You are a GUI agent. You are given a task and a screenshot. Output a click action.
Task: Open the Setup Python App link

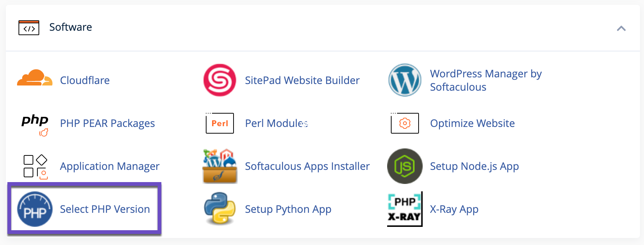coord(288,209)
